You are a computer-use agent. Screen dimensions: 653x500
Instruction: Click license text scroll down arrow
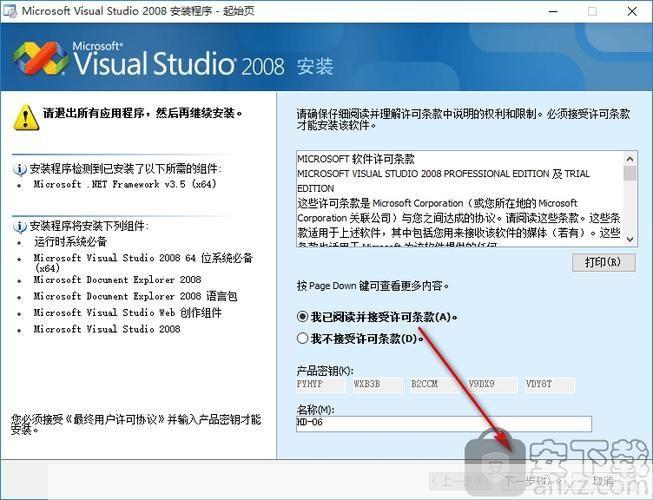[630, 239]
